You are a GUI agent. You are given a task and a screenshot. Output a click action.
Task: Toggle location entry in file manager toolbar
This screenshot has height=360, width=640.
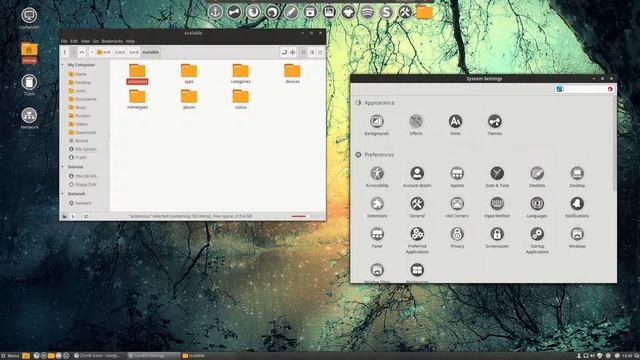click(284, 52)
